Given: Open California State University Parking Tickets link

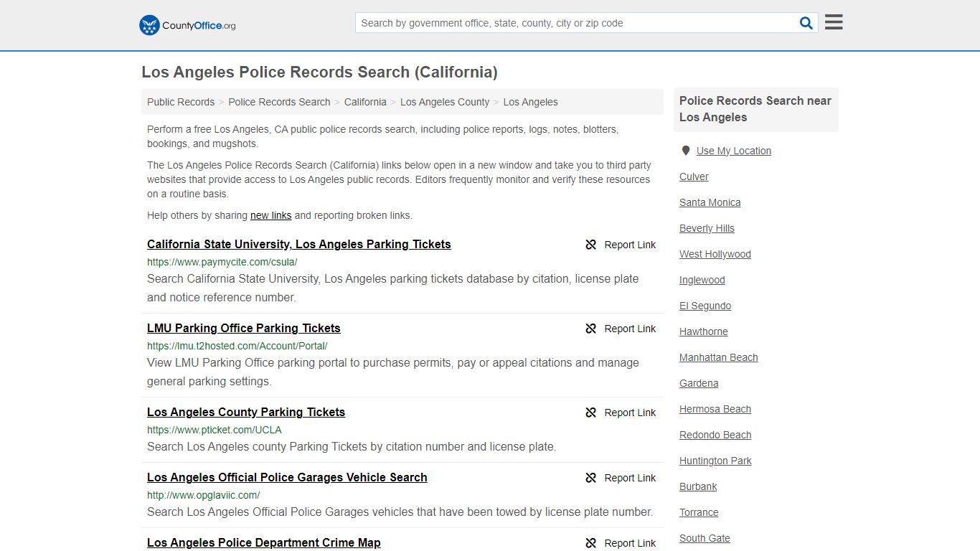Looking at the screenshot, I should pyautogui.click(x=299, y=244).
